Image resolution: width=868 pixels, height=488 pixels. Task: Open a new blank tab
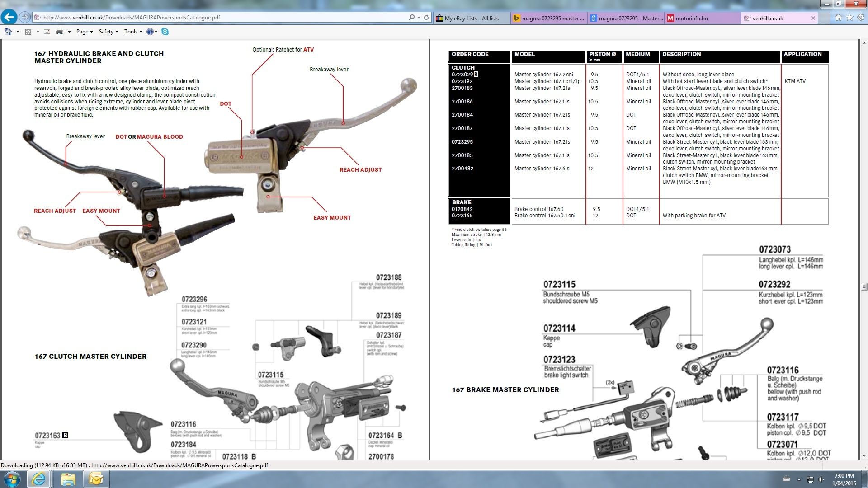824,18
